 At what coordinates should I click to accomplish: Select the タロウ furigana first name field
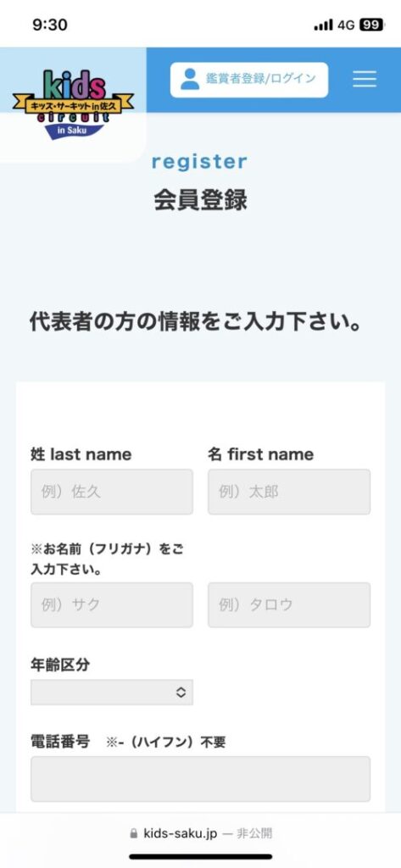click(289, 604)
